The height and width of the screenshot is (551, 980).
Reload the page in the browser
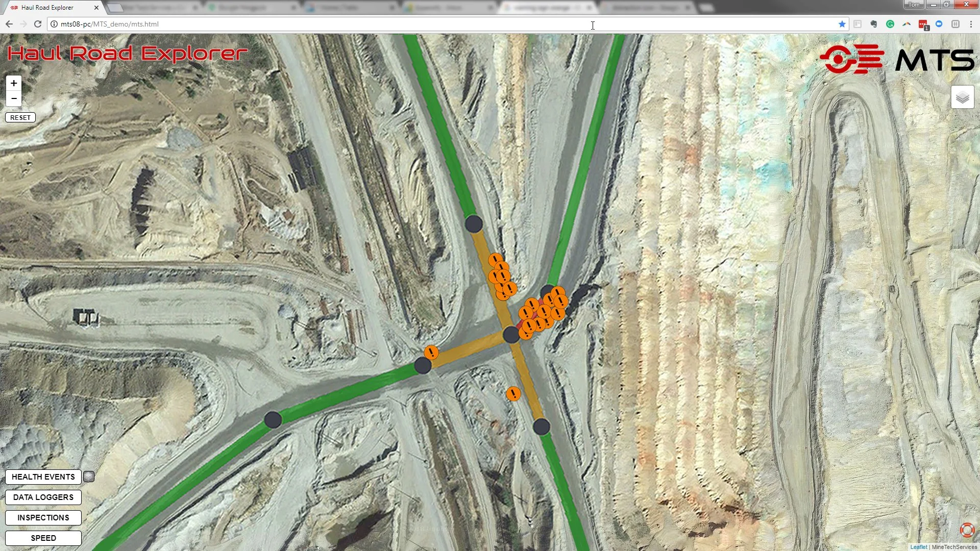click(38, 24)
